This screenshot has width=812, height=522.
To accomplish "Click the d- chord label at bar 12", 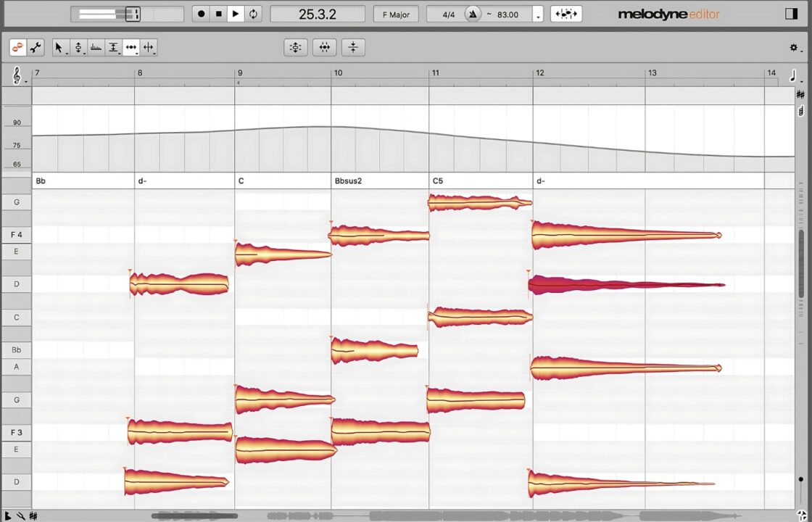I will coord(541,181).
